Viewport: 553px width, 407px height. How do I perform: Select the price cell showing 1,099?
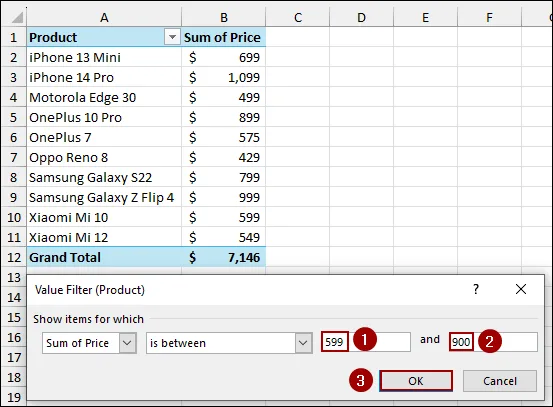click(x=224, y=77)
